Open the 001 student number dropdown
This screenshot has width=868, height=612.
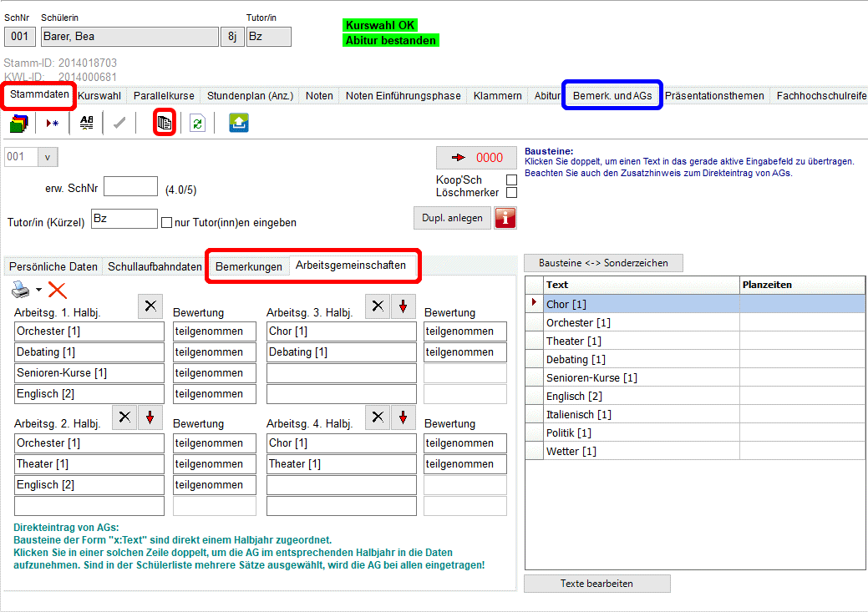click(x=47, y=157)
